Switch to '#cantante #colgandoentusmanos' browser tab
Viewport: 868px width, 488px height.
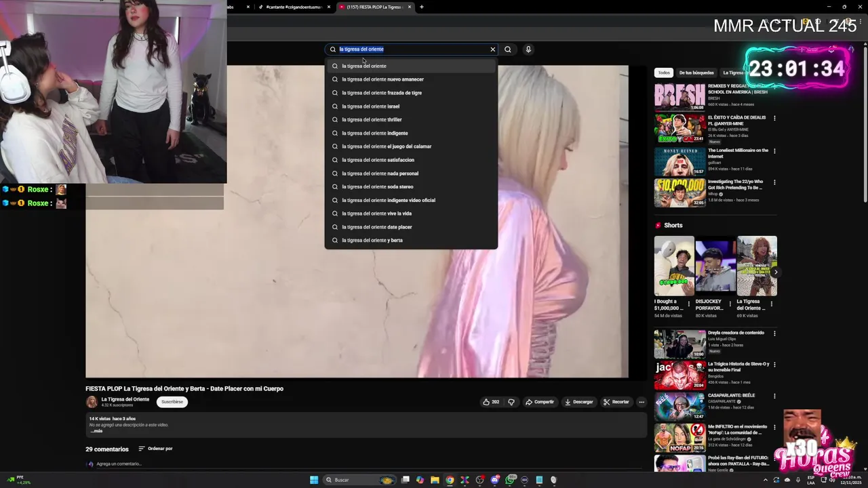pyautogui.click(x=294, y=7)
